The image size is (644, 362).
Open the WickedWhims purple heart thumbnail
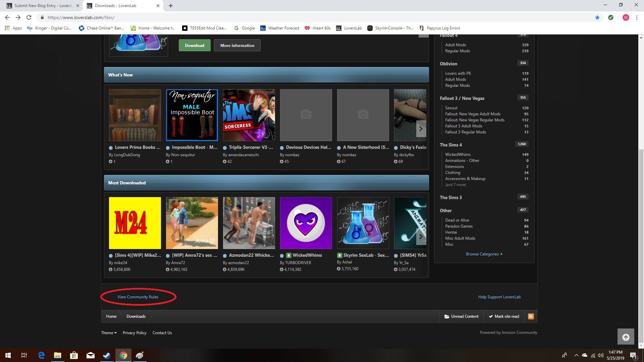306,223
